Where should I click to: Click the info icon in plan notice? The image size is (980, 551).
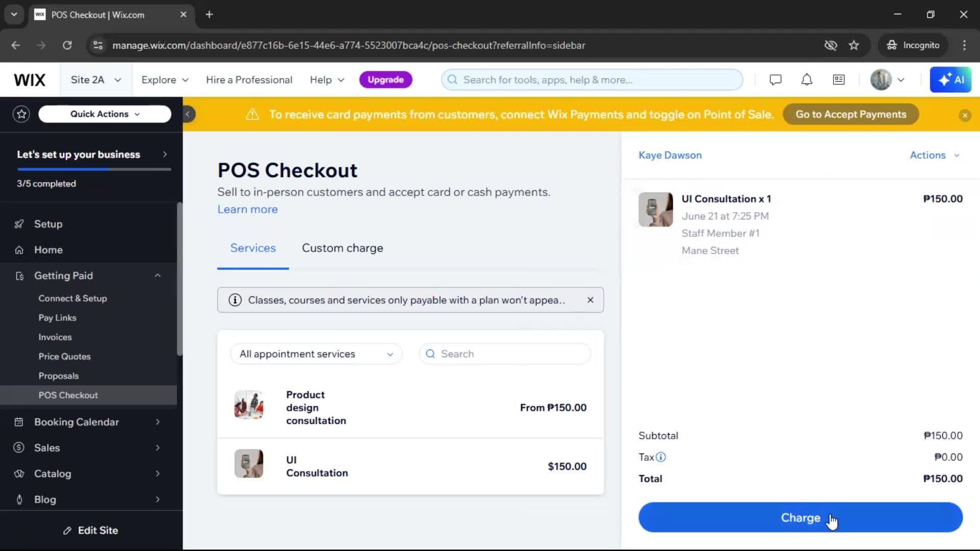pos(235,300)
